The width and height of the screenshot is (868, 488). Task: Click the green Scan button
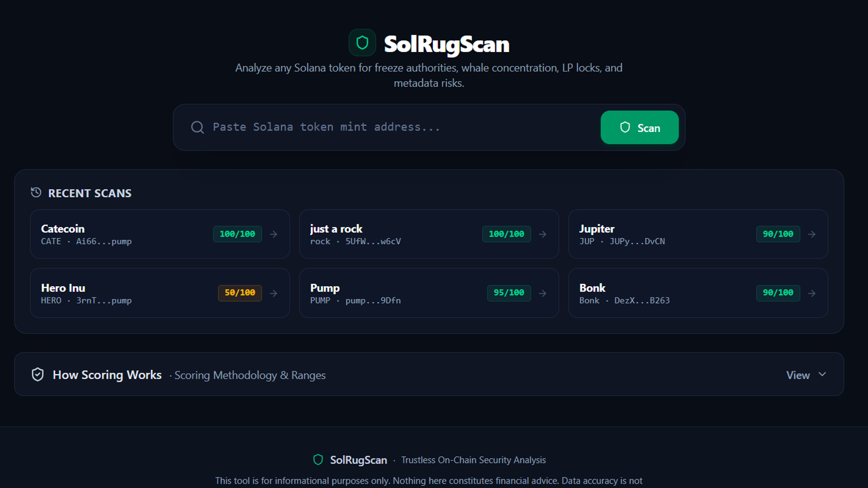pyautogui.click(x=639, y=127)
